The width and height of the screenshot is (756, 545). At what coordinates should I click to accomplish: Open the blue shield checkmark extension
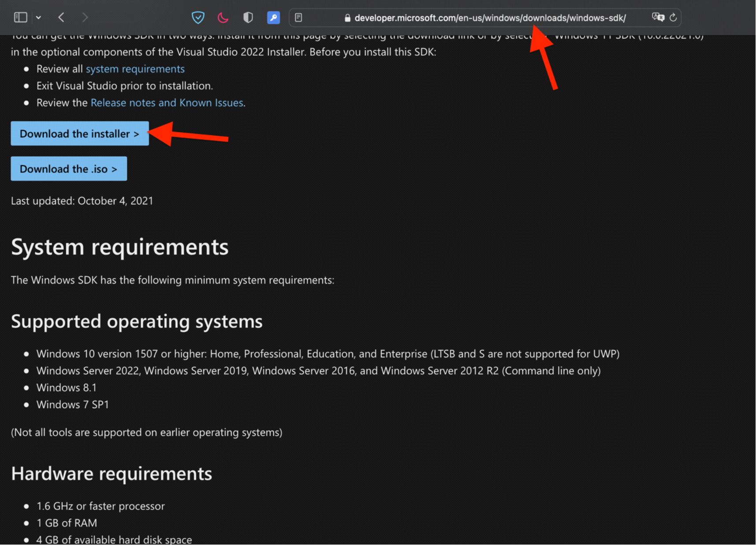(198, 18)
